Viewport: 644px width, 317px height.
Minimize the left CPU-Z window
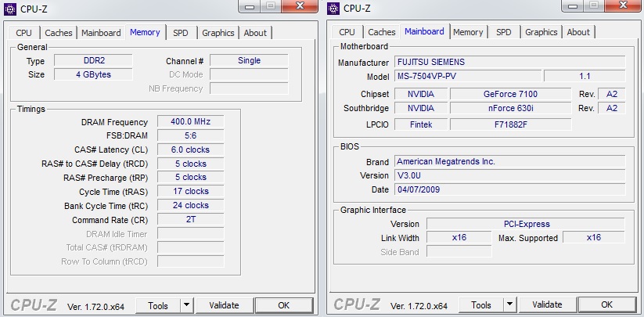point(251,6)
